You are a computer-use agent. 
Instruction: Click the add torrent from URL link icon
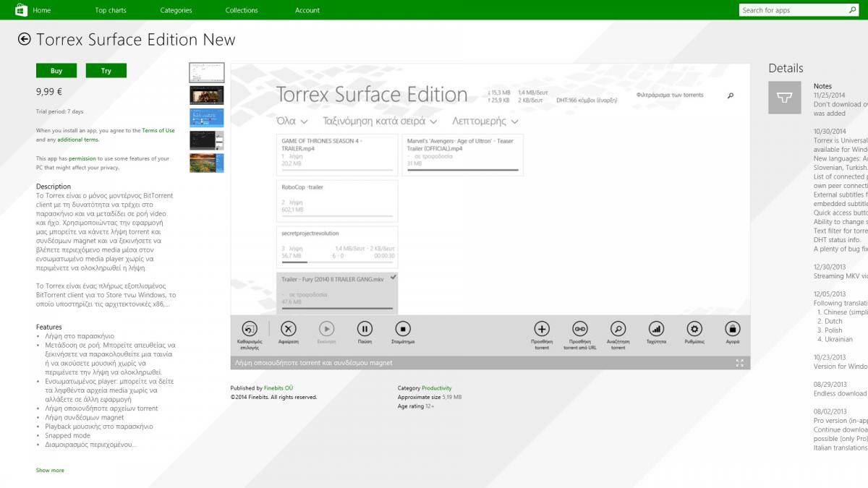click(x=580, y=328)
